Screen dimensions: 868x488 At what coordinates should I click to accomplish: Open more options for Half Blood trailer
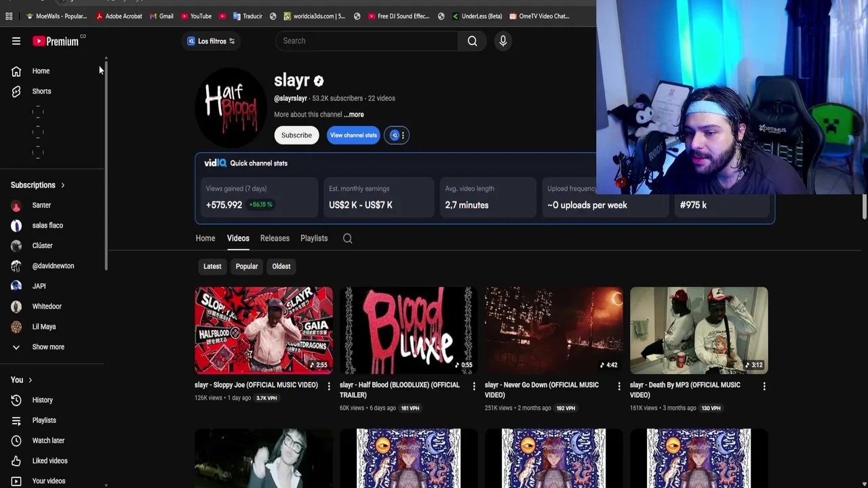click(x=474, y=386)
